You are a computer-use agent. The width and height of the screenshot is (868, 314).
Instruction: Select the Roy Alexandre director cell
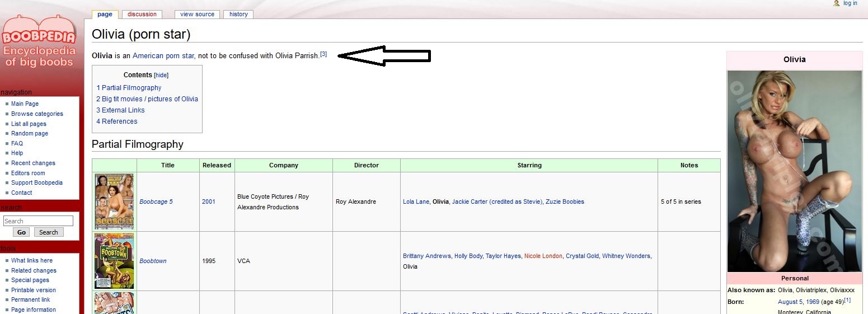pos(367,201)
